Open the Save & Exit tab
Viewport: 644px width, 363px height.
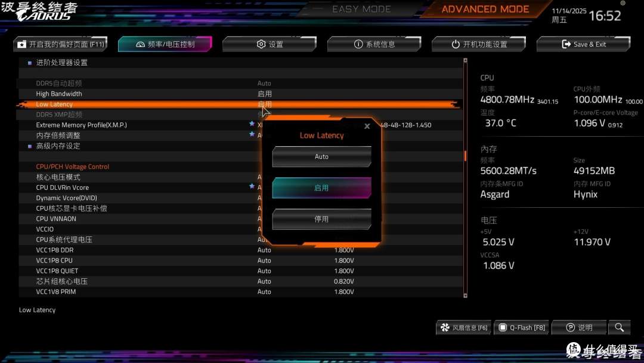point(584,44)
